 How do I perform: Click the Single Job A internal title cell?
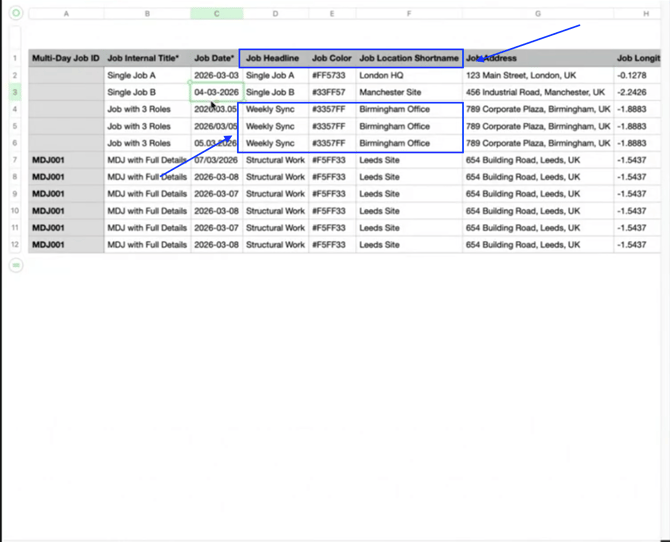coord(146,75)
